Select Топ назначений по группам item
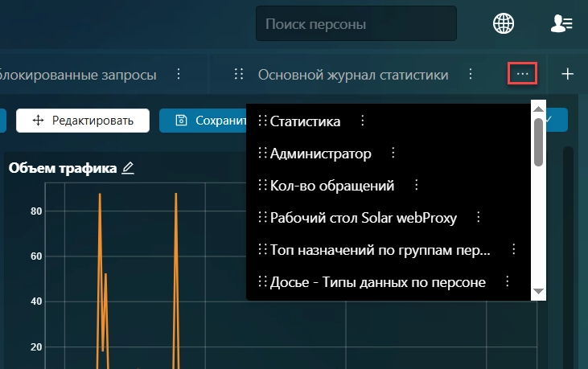This screenshot has width=588, height=369. tap(380, 249)
